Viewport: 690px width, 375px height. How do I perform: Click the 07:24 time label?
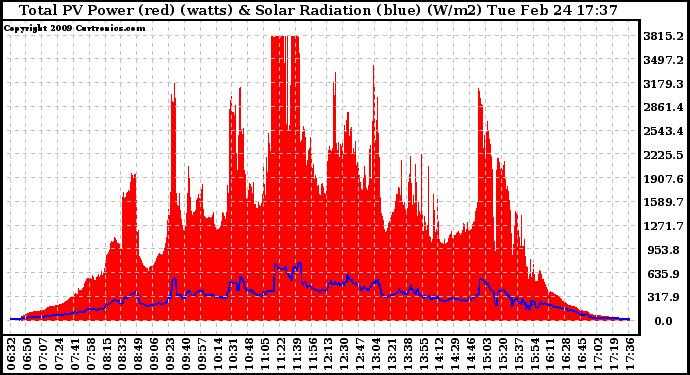(x=59, y=353)
